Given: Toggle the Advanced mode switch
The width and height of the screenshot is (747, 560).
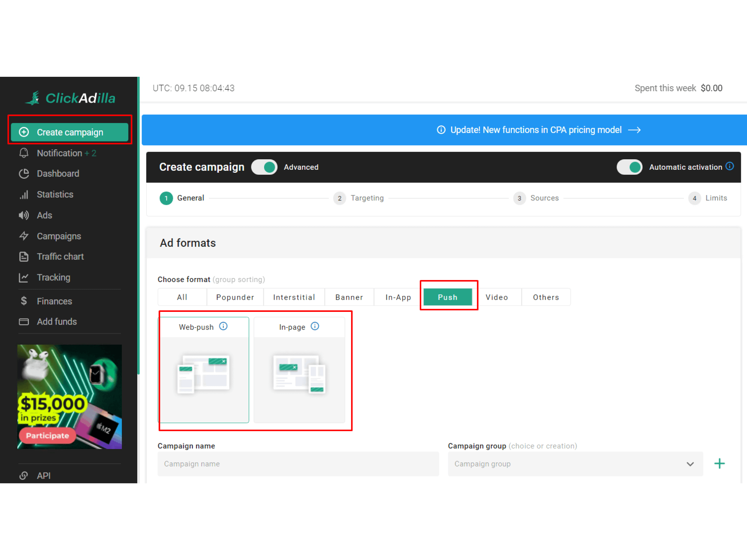Looking at the screenshot, I should [264, 167].
